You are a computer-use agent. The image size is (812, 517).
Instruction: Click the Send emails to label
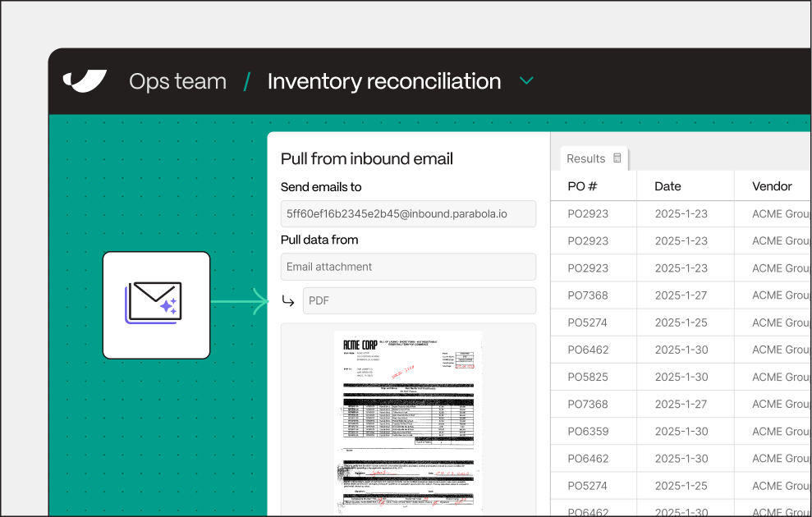tap(321, 187)
